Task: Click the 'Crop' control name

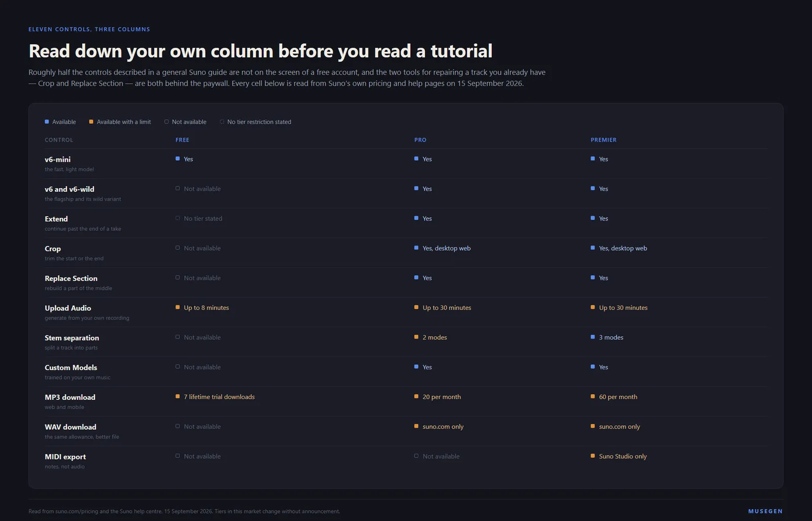Action: [x=53, y=249]
